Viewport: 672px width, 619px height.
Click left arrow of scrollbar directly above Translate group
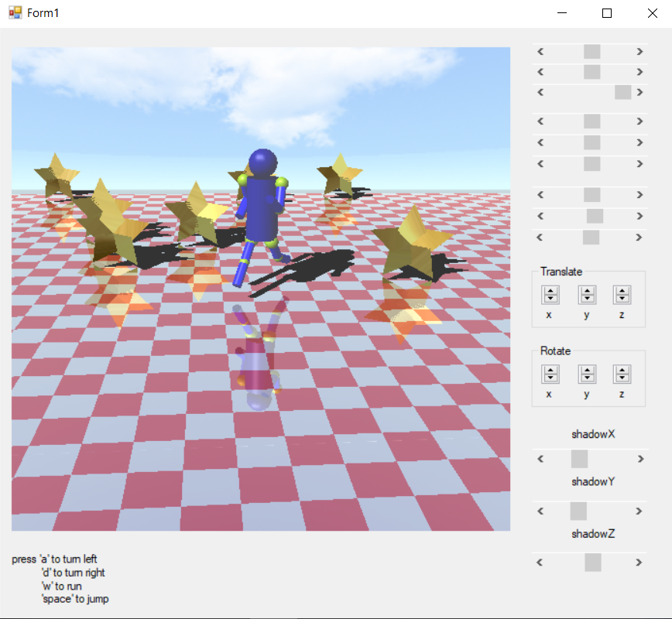(x=540, y=238)
